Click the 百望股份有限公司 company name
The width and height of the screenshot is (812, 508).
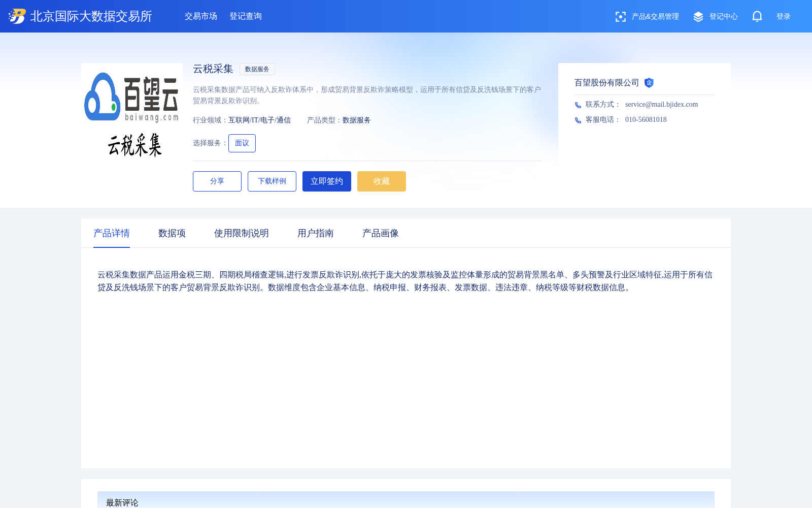click(607, 83)
